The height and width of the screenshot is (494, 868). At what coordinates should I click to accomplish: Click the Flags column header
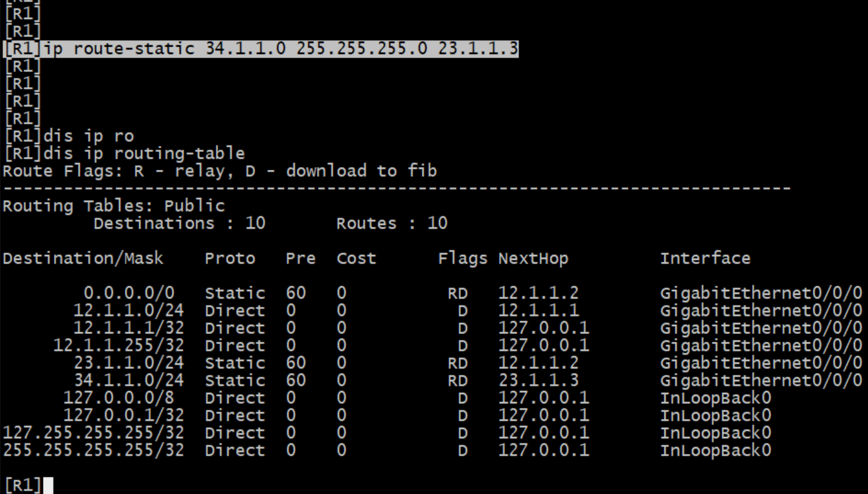click(x=463, y=259)
